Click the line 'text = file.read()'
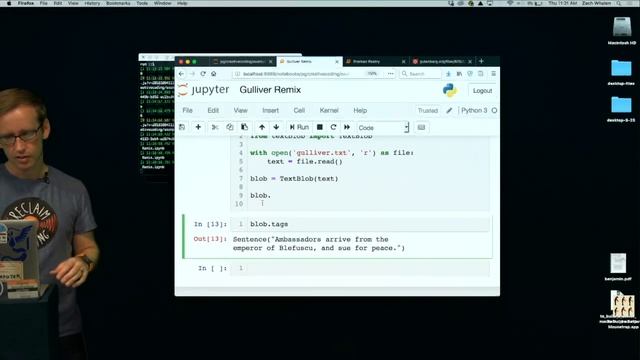The width and height of the screenshot is (640, 360). point(305,162)
